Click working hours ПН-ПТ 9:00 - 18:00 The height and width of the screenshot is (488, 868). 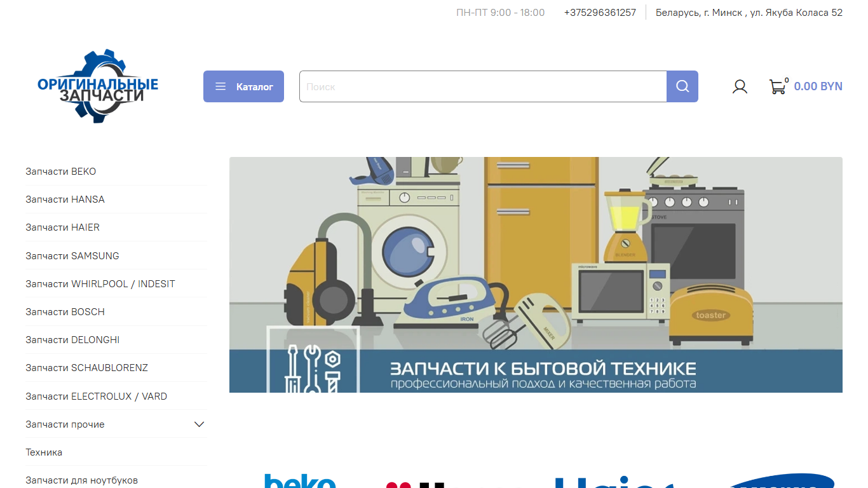500,13
